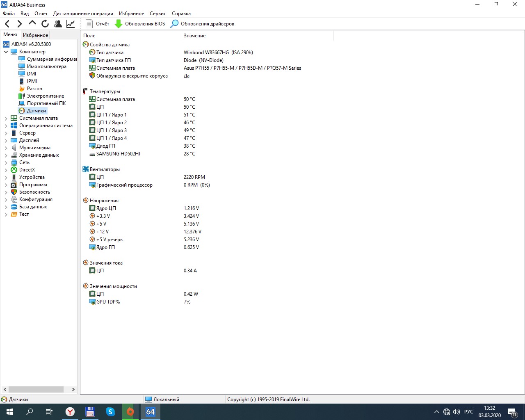Refresh the sensor page using the reload icon
525x420 pixels.
pyautogui.click(x=45, y=24)
